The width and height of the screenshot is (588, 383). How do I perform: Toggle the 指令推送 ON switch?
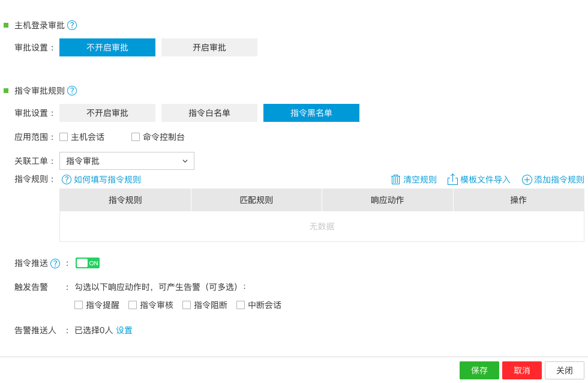[88, 263]
